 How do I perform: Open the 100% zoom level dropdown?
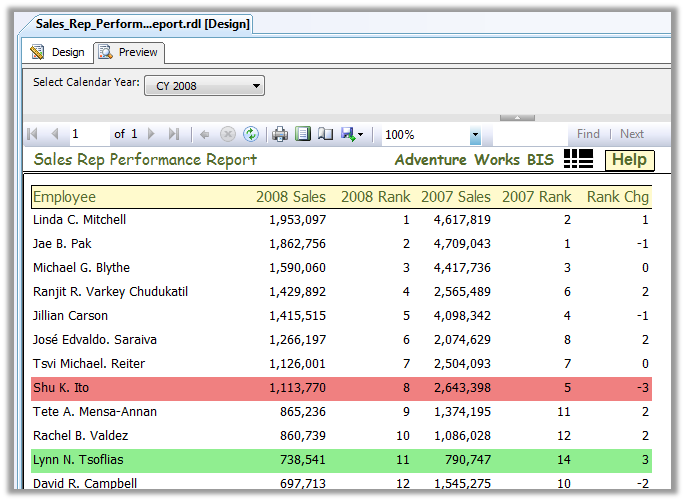475,135
